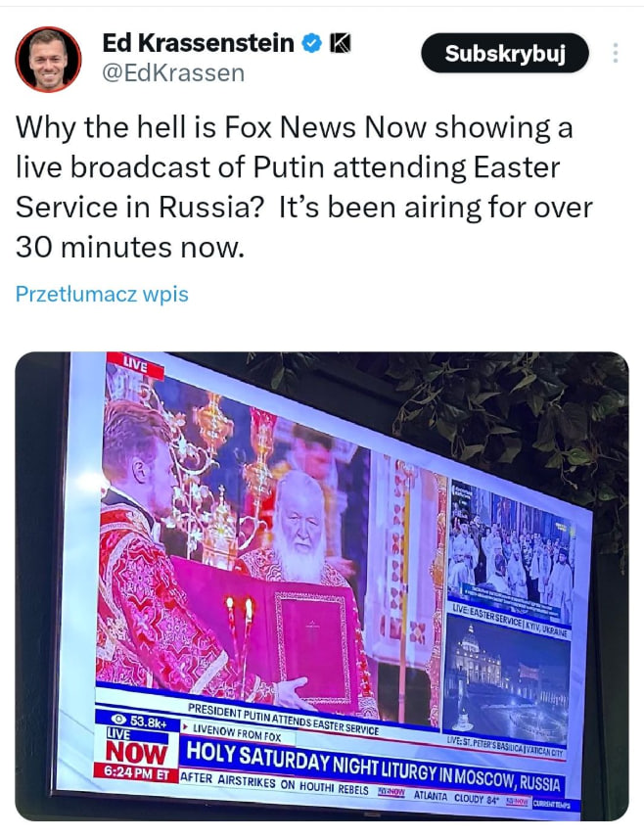This screenshot has height=838, width=644.
Task: Click the Kyiv Easter service inset
Action: click(x=510, y=556)
